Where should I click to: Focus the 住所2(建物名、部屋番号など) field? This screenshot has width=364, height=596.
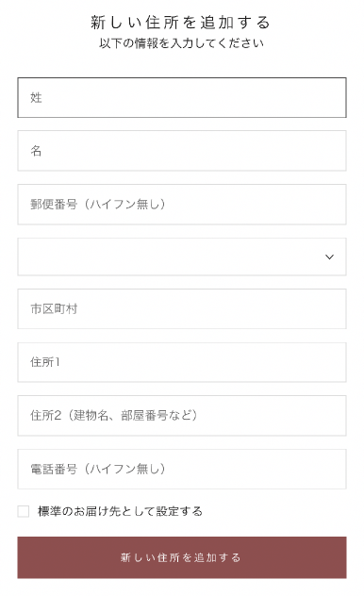pyautogui.click(x=182, y=416)
